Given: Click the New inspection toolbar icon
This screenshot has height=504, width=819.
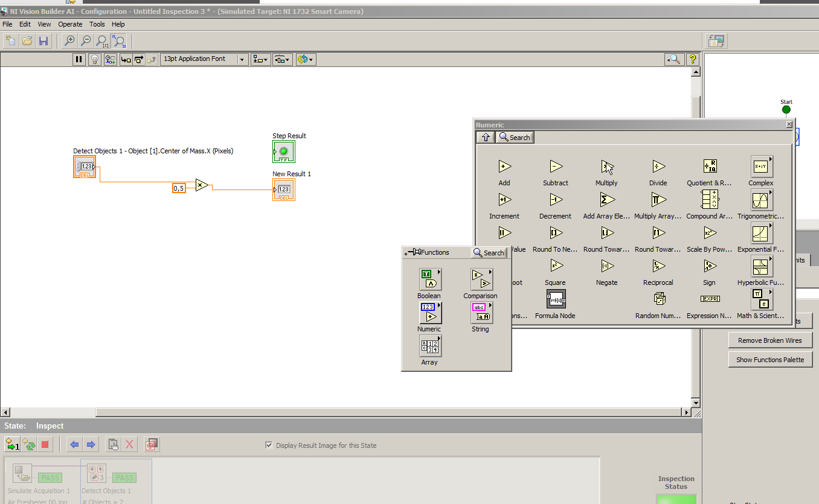Looking at the screenshot, I should [11, 41].
